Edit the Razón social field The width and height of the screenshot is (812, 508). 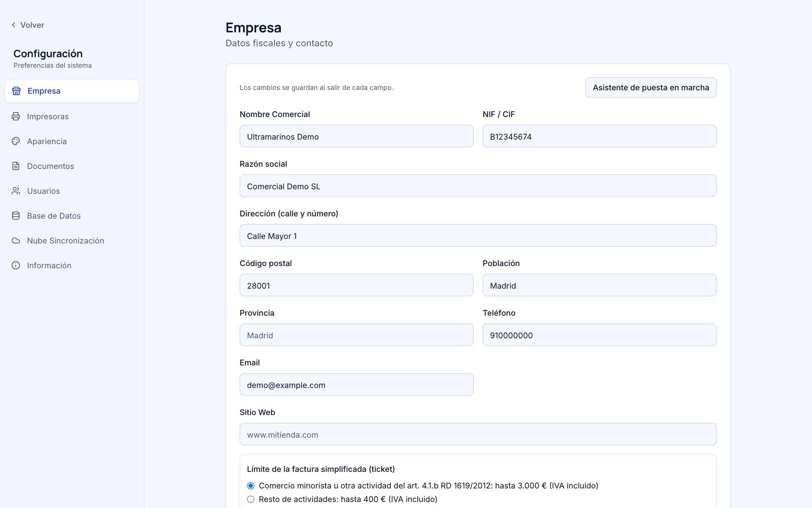pyautogui.click(x=478, y=186)
